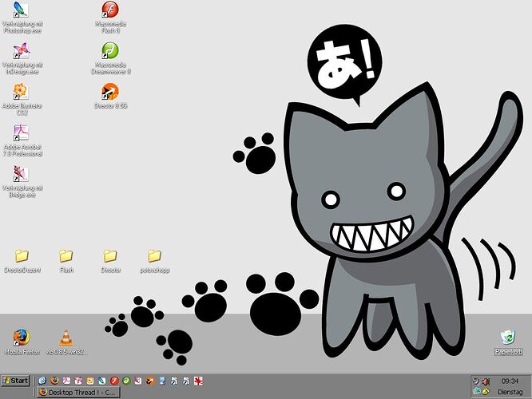The image size is (532, 399).
Task: Launch Photoshop feather icon in quick launch
Action: (x=102, y=381)
